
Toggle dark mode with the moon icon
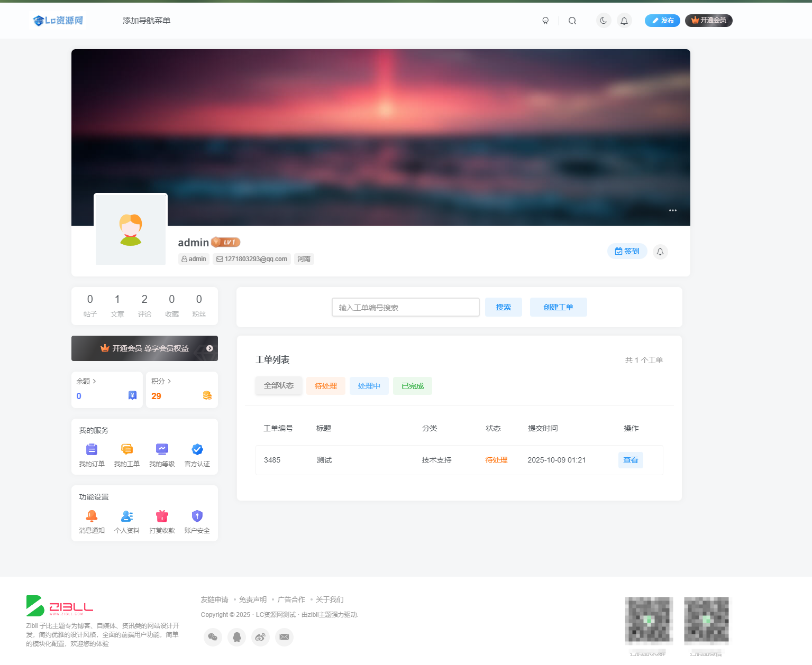pyautogui.click(x=604, y=21)
